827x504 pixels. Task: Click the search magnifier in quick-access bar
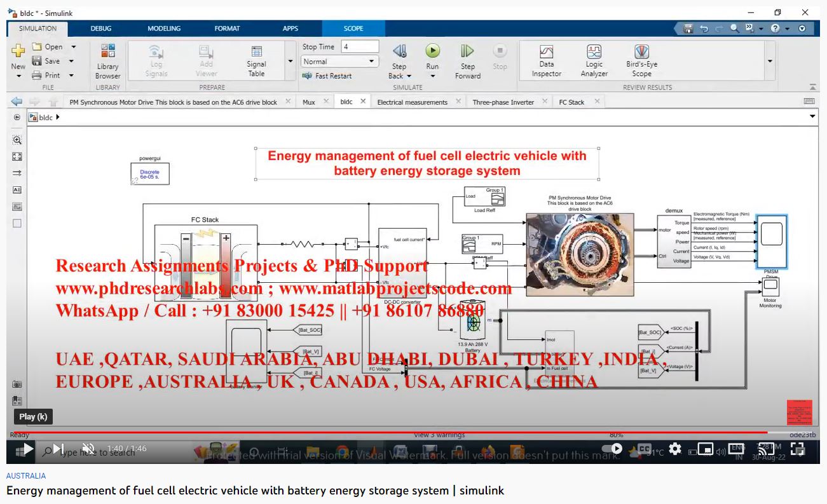(734, 28)
